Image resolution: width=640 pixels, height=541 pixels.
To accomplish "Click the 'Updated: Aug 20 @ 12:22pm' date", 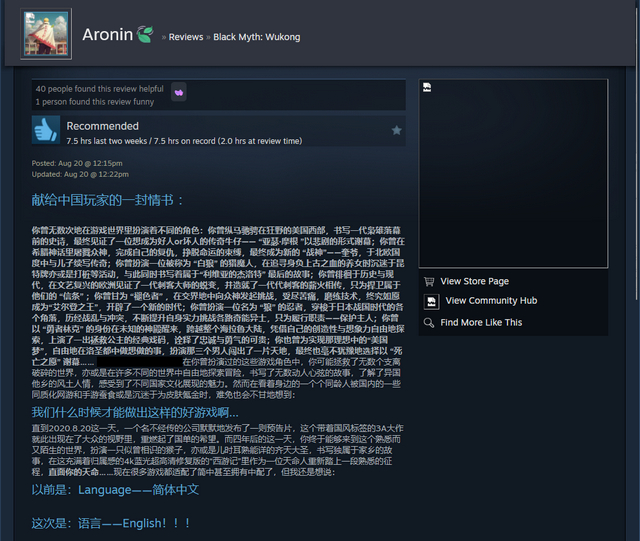I will [x=80, y=174].
